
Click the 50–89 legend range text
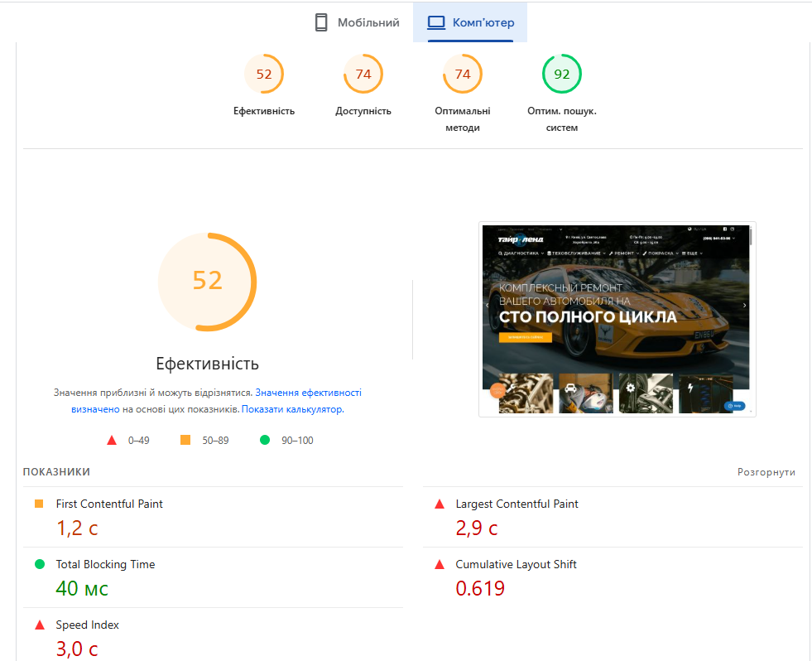(215, 440)
